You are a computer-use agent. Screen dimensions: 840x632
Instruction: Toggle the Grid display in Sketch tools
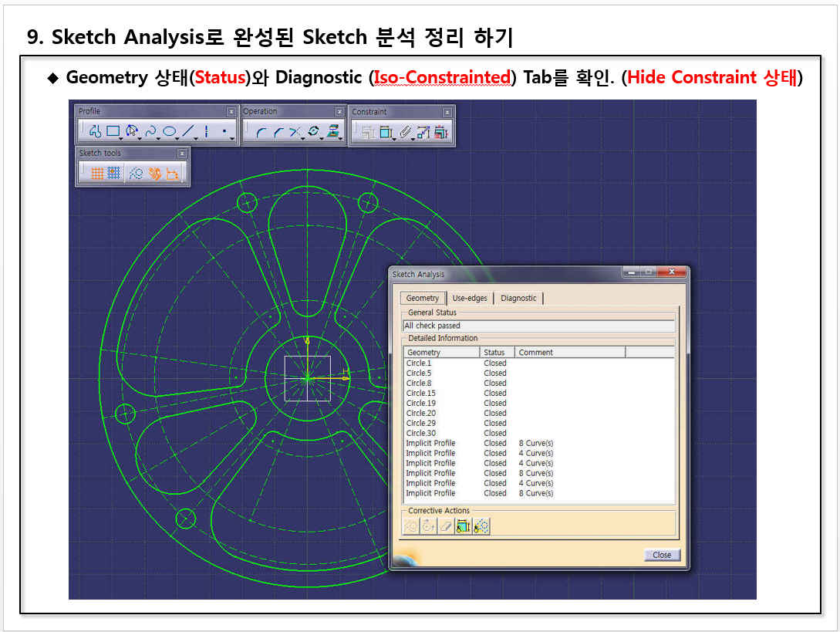click(97, 174)
